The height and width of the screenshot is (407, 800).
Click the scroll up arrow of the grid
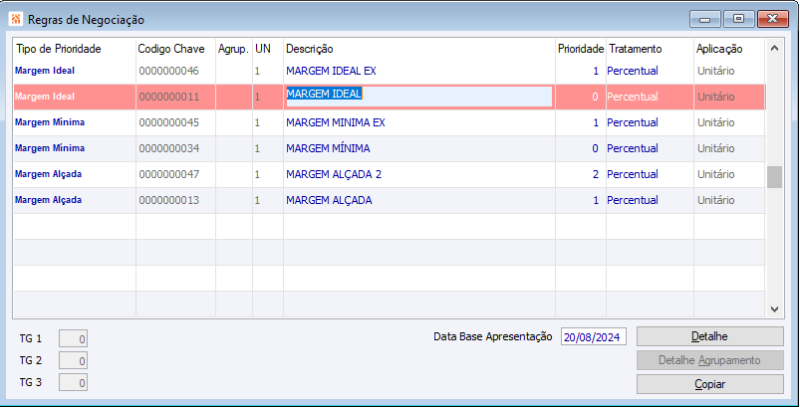(x=774, y=48)
